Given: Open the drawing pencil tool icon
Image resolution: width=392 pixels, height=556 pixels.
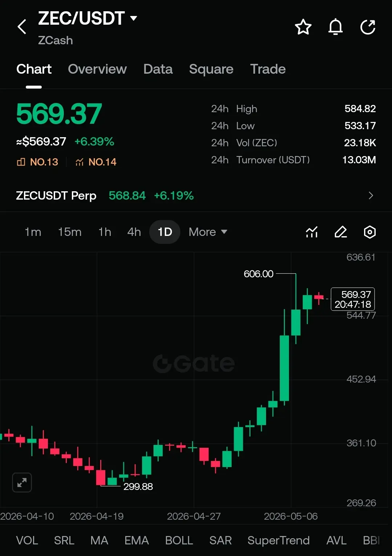Looking at the screenshot, I should (340, 232).
